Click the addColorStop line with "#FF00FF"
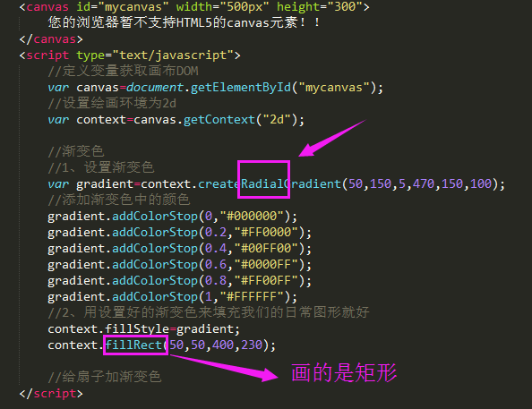This screenshot has height=409, width=532. (x=179, y=281)
